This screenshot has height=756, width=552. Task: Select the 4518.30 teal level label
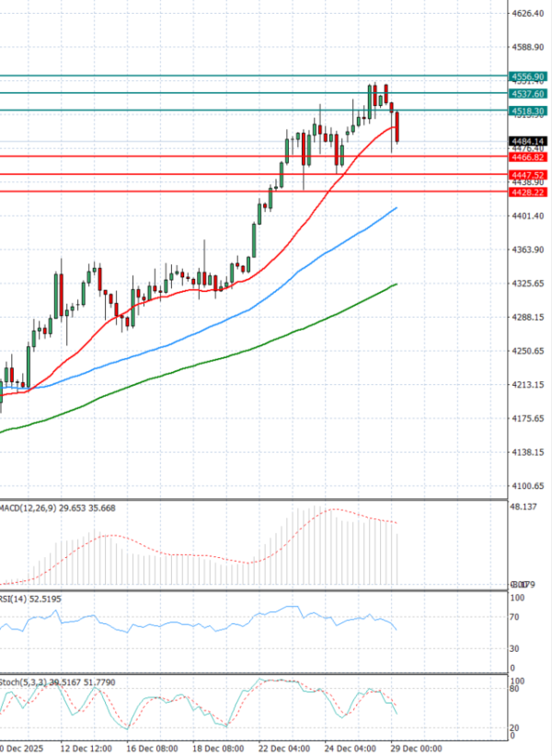(528, 110)
